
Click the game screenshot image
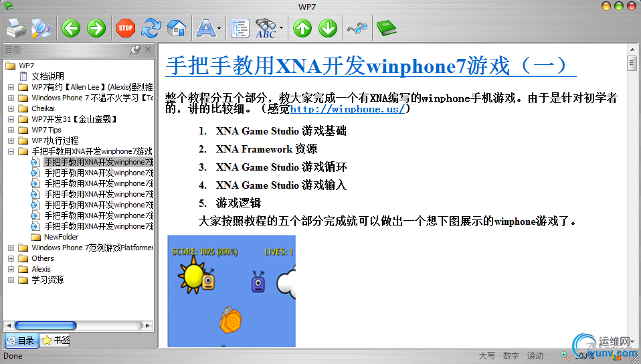click(232, 291)
